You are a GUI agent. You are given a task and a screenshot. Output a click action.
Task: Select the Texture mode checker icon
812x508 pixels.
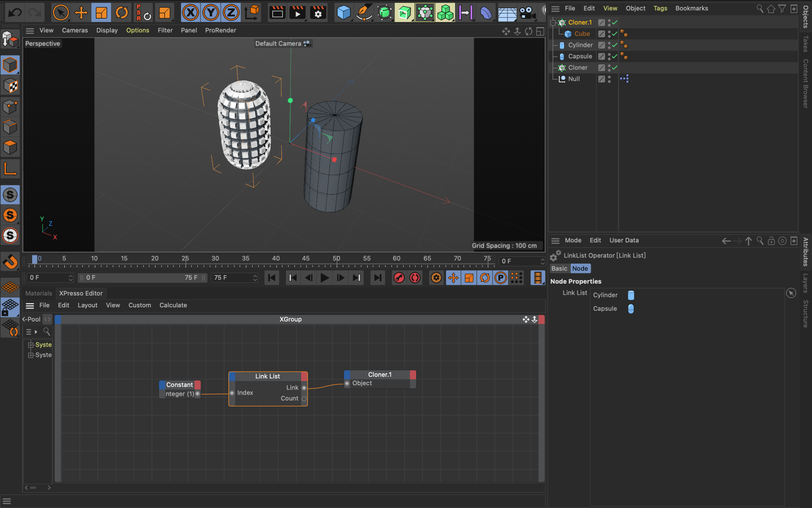tap(10, 86)
